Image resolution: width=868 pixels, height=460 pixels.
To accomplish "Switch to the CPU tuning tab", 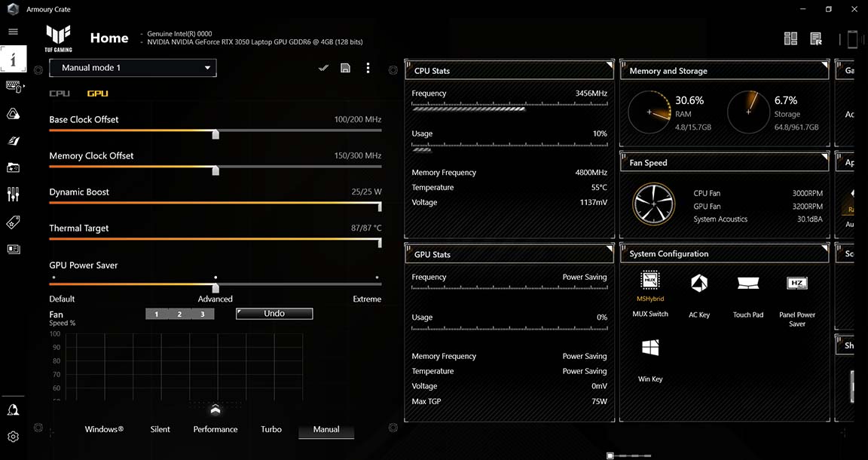I will (x=59, y=93).
